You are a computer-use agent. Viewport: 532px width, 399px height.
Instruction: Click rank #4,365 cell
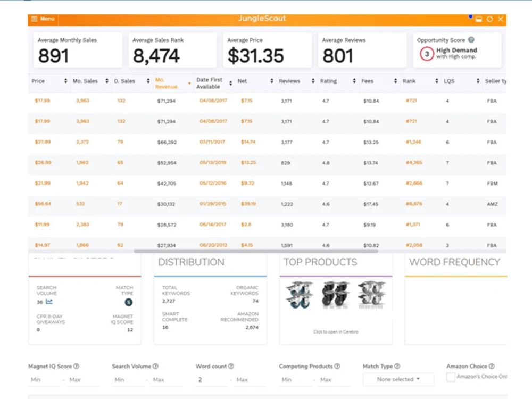point(414,162)
